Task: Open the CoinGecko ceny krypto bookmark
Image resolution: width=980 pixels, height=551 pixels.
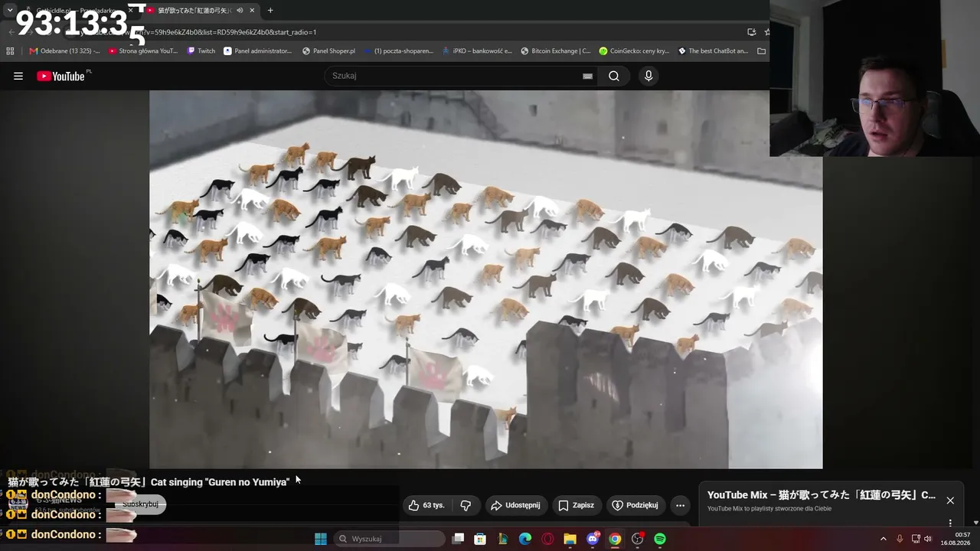Action: (x=635, y=51)
